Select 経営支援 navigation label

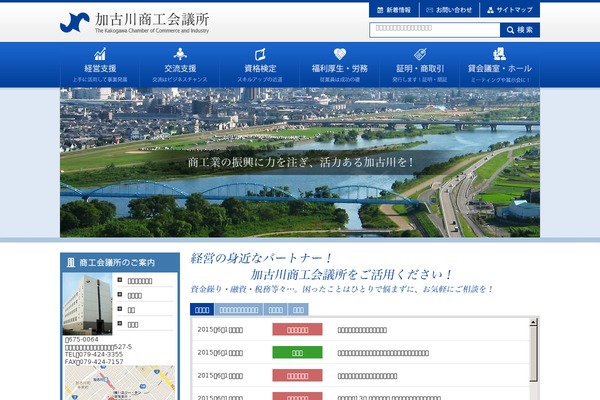[x=100, y=69]
